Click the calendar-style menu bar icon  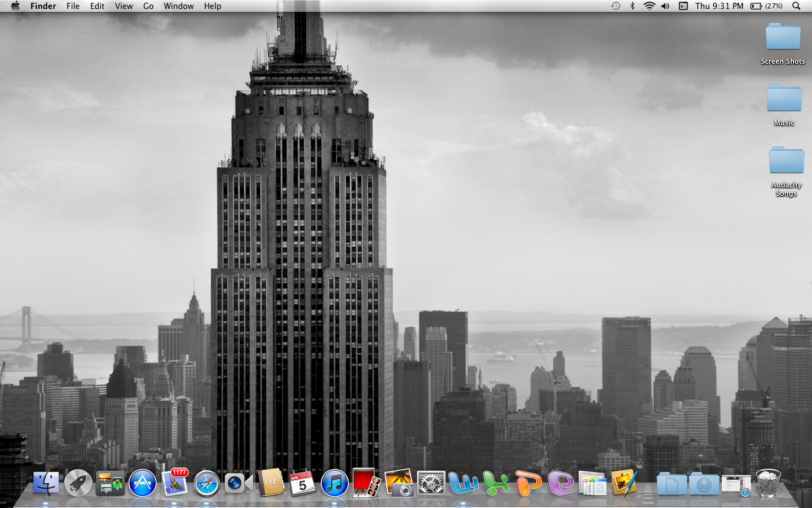(x=683, y=6)
